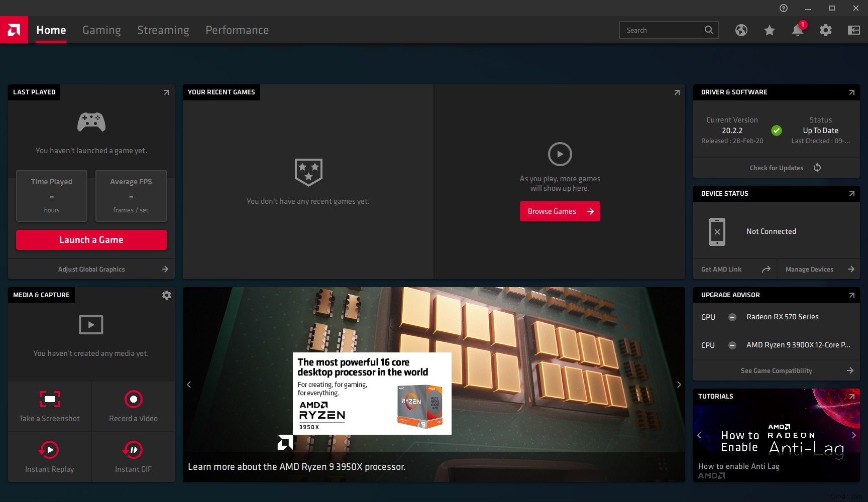
Task: Expand the Your Recent Games panel
Action: point(677,92)
